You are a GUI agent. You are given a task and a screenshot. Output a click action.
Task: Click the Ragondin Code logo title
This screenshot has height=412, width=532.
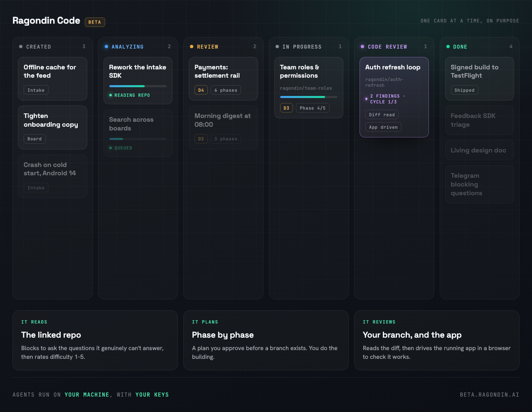pyautogui.click(x=46, y=20)
